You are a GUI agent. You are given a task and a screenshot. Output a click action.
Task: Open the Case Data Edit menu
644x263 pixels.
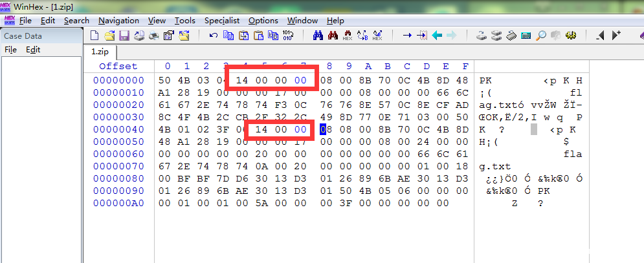[x=33, y=50]
